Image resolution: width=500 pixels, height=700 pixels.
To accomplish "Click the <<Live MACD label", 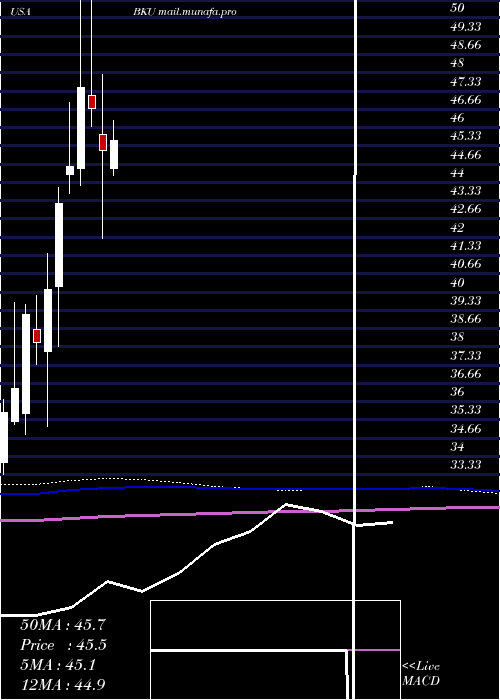I will (421, 673).
